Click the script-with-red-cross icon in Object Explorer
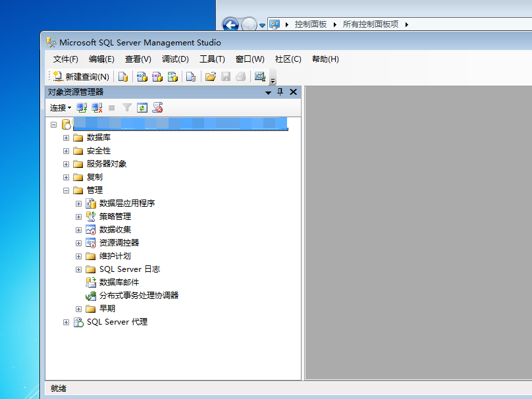 point(157,108)
